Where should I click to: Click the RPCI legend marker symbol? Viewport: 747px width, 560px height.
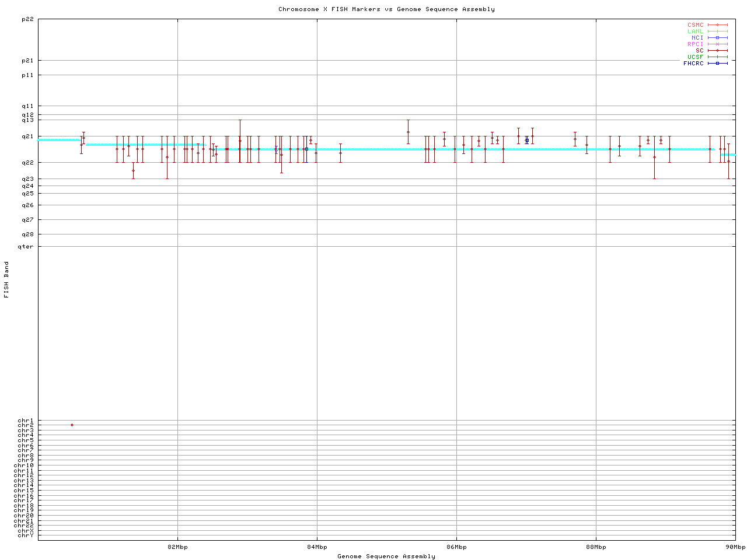point(717,44)
